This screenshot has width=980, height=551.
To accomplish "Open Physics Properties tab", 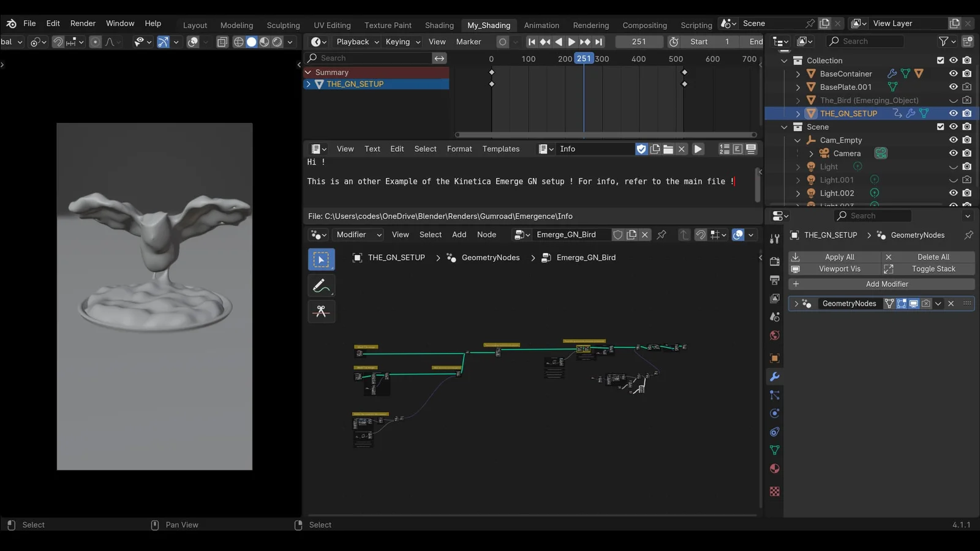I will (774, 413).
